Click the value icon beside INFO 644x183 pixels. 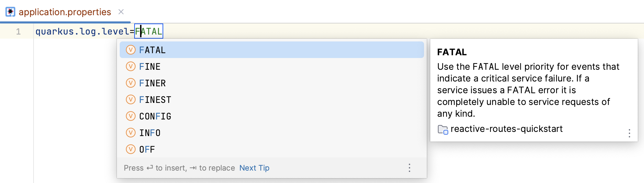131,133
